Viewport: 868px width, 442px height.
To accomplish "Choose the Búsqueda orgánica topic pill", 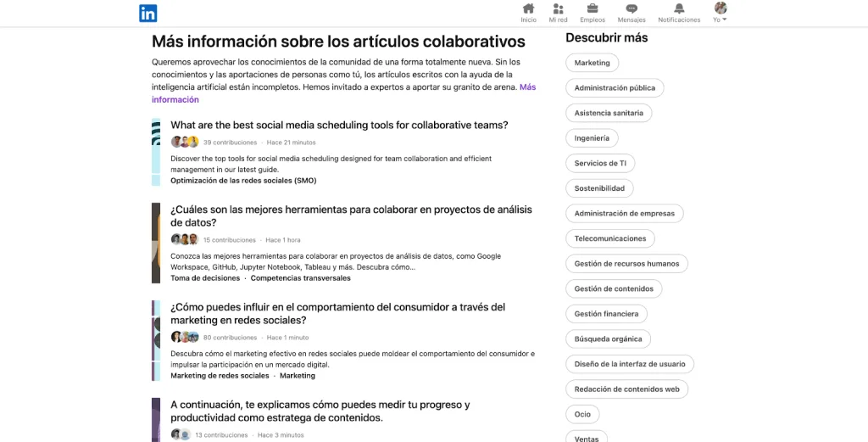I will click(x=609, y=338).
